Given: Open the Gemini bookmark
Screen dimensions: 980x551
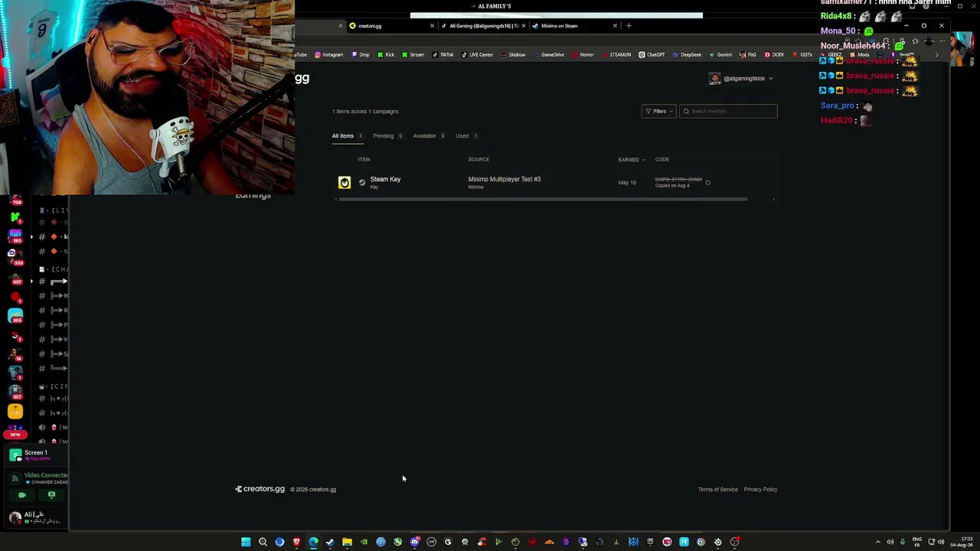Looking at the screenshot, I should click(720, 54).
